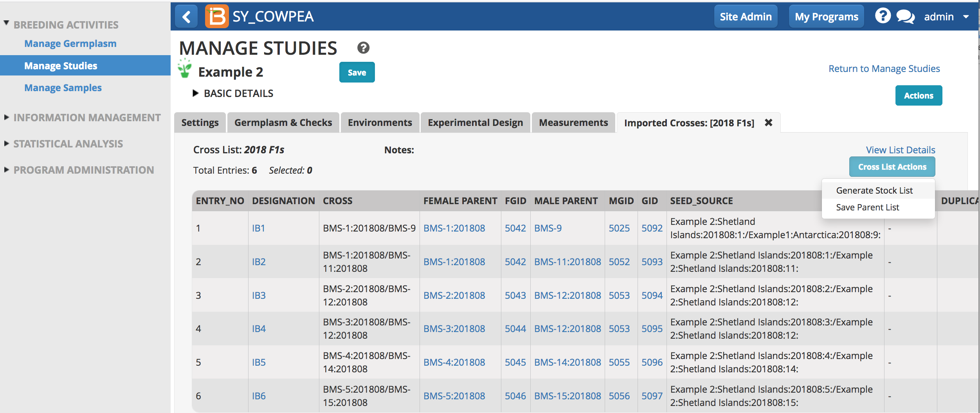Open designation IB3 link
The height and width of the screenshot is (413, 980).
click(259, 295)
